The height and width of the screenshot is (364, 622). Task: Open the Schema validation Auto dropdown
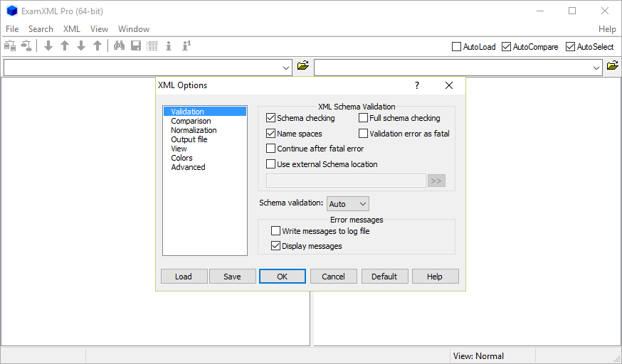(x=348, y=204)
